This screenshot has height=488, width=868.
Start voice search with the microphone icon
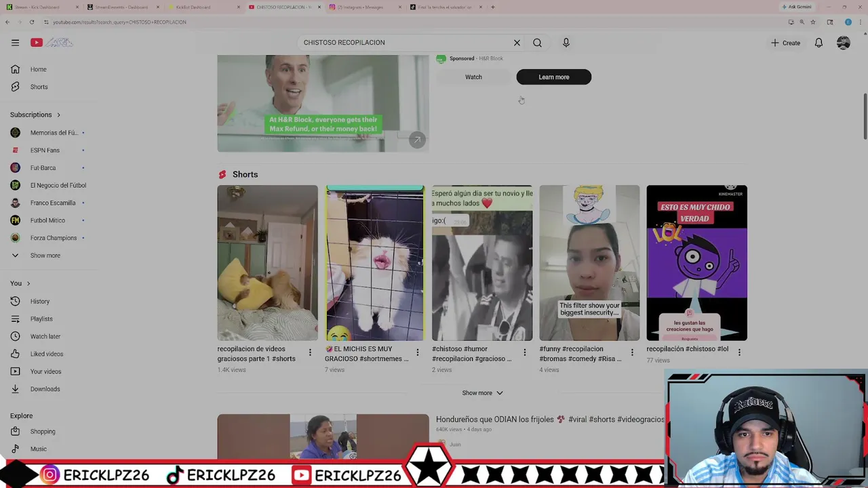pyautogui.click(x=566, y=43)
